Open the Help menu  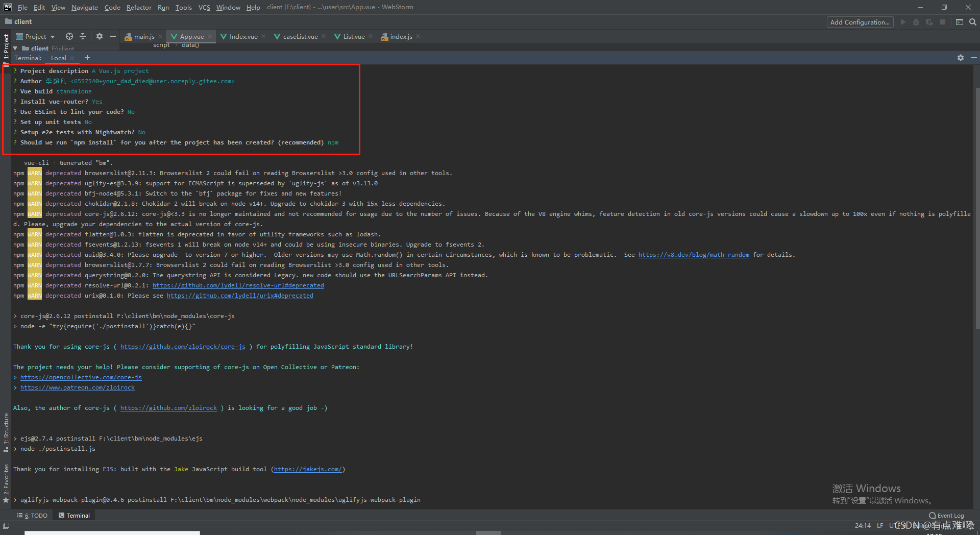[253, 7]
